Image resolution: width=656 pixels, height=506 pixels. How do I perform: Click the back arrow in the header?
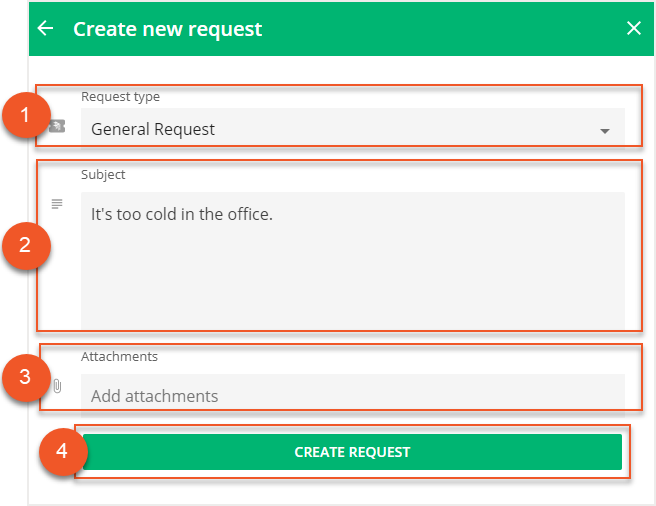point(45,28)
